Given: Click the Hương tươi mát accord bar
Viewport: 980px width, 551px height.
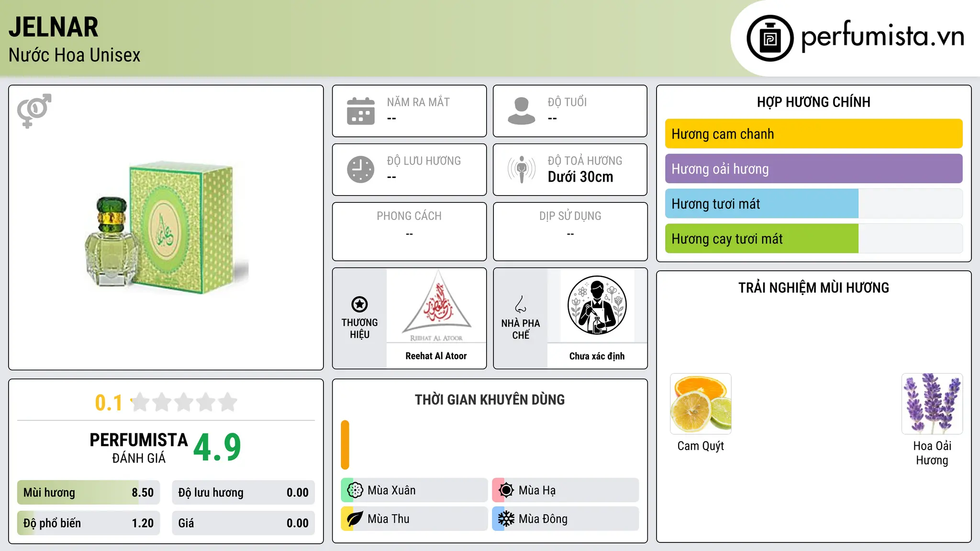Looking at the screenshot, I should [x=813, y=204].
